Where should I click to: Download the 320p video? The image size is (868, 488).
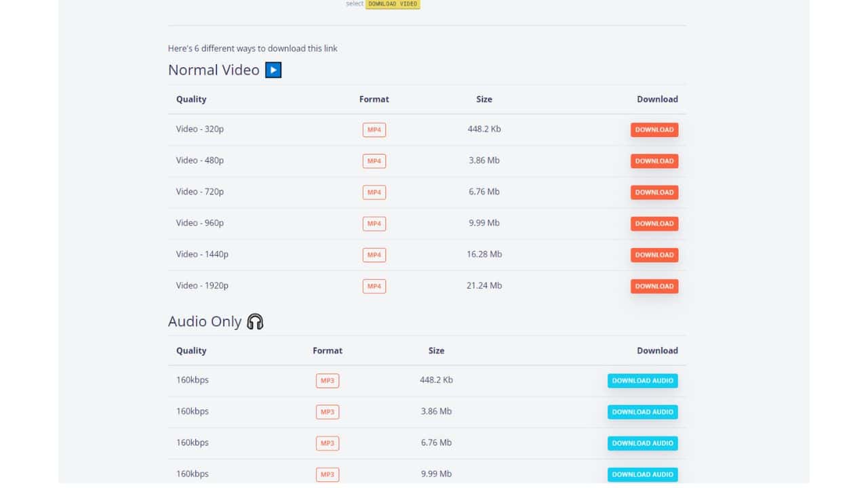(x=654, y=129)
